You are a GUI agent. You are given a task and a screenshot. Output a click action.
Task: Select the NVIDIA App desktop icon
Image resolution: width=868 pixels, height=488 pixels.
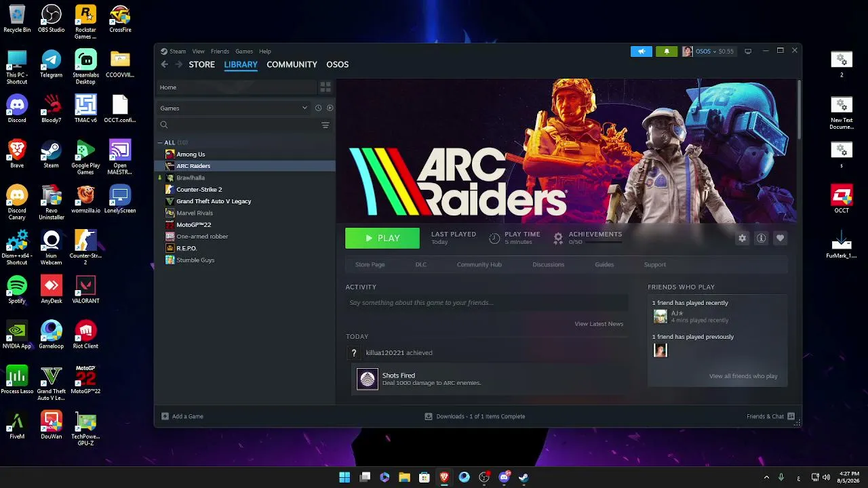[17, 335]
